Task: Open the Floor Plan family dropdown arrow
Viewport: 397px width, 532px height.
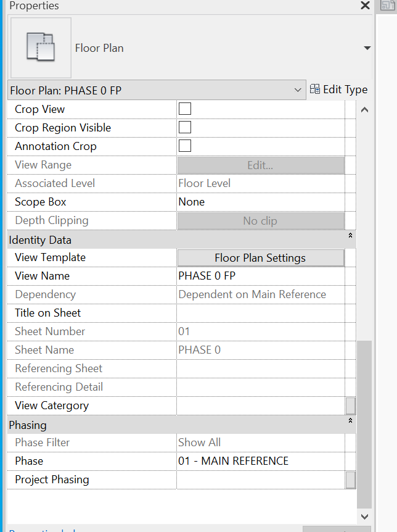Action: (367, 48)
